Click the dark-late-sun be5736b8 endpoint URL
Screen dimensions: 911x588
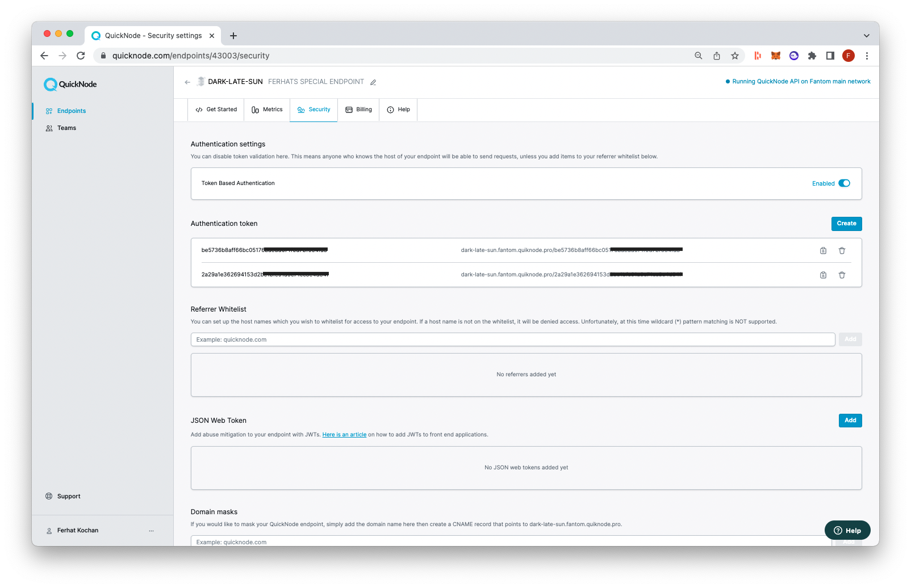[x=572, y=250]
